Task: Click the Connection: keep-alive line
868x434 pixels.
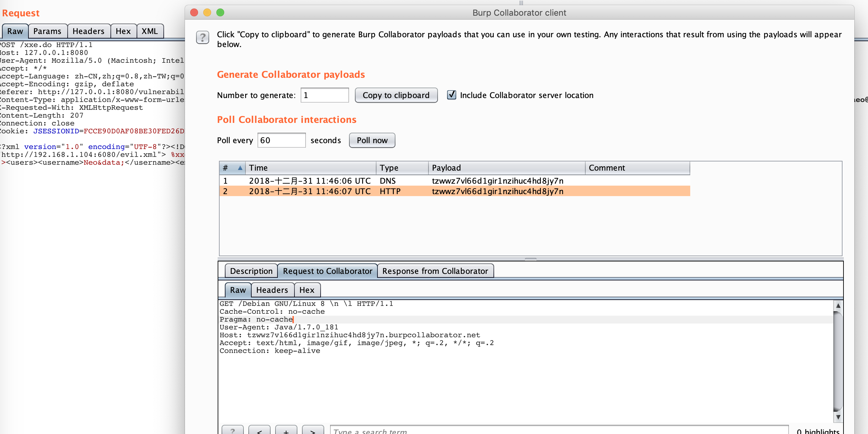Action: pyautogui.click(x=270, y=350)
